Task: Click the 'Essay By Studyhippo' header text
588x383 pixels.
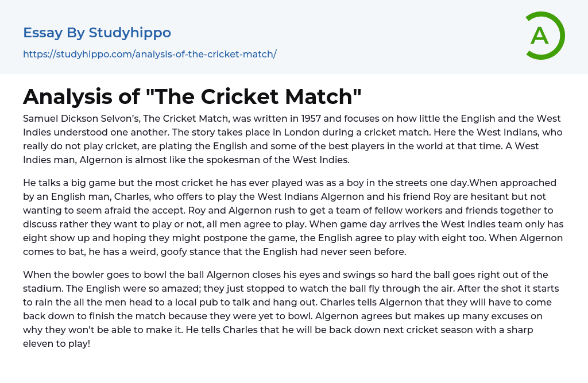Action: click(x=97, y=33)
